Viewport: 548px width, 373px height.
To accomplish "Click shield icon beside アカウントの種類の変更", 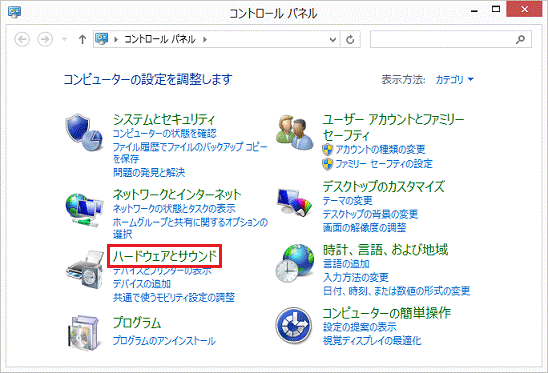I will coord(327,150).
